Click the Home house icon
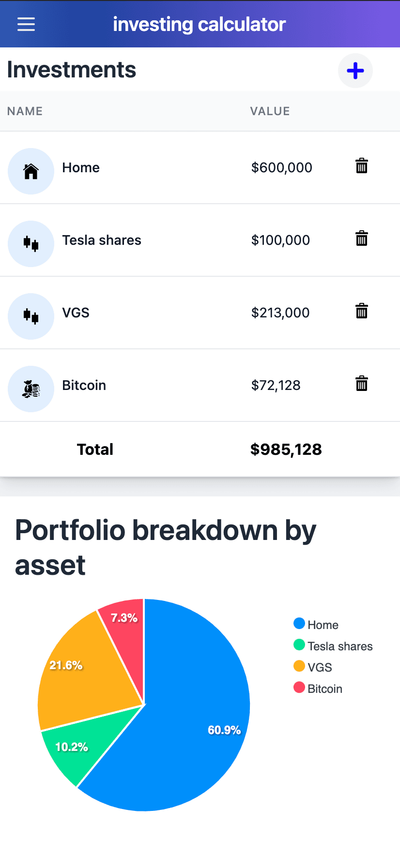This screenshot has height=868, width=400. [x=31, y=171]
